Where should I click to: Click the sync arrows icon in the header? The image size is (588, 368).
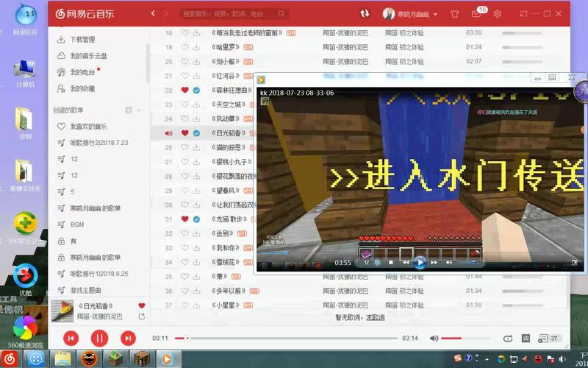365,13
